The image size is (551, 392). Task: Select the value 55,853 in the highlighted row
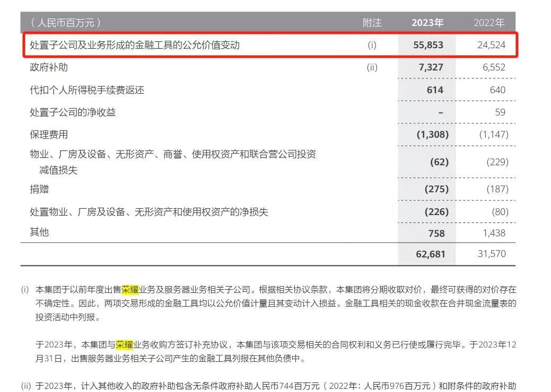tap(428, 45)
